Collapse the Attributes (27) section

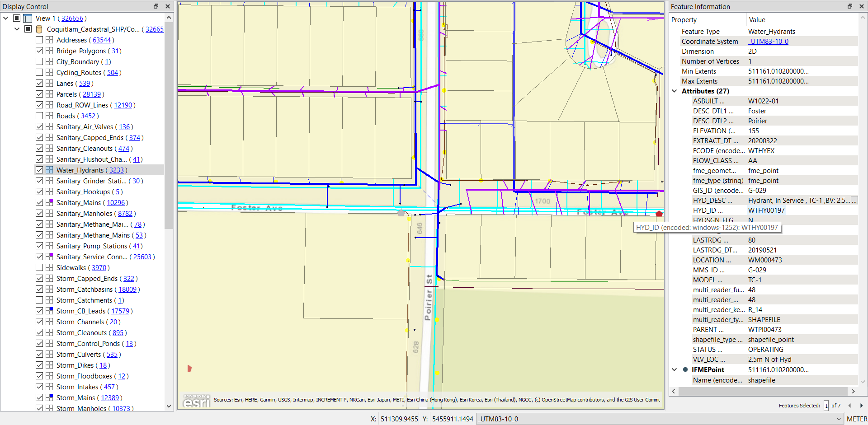tap(674, 91)
